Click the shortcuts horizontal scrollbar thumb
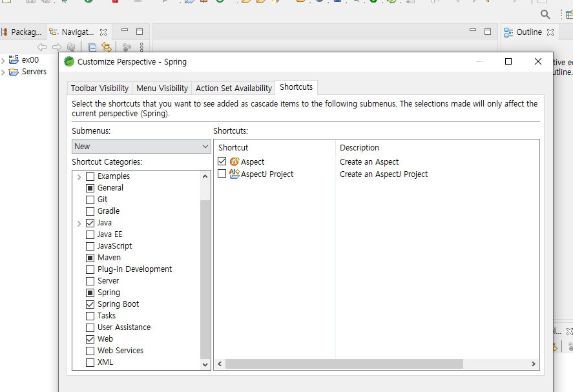The height and width of the screenshot is (392, 573). click(344, 364)
